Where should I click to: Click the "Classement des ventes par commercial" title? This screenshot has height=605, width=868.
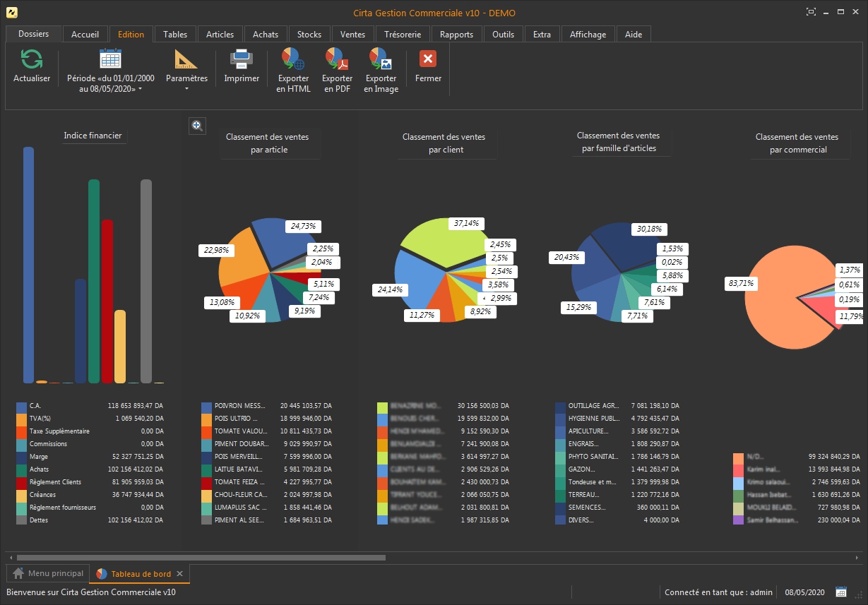pos(797,143)
